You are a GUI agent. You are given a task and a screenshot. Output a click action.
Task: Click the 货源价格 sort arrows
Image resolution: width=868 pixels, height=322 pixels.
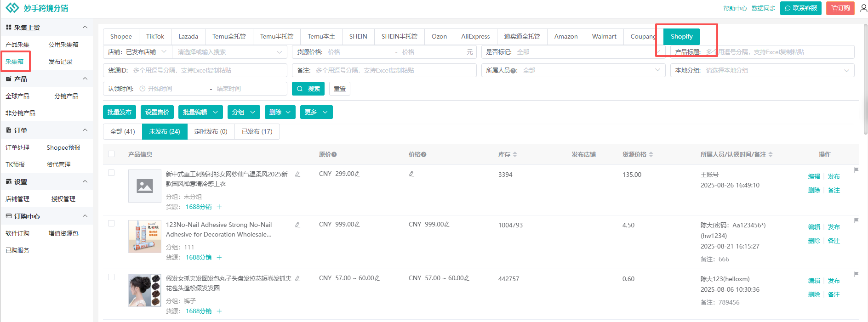pos(651,155)
